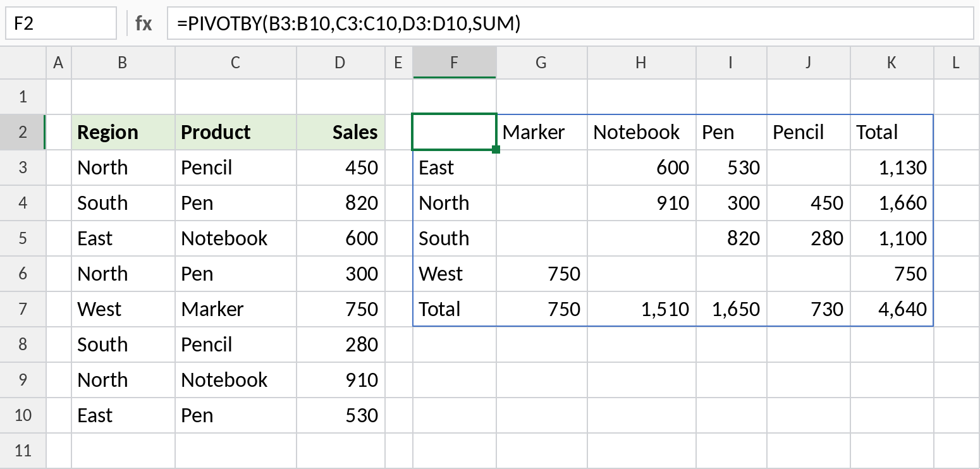Click pivot value 820 for South Pen
980x469 pixels.
point(732,238)
